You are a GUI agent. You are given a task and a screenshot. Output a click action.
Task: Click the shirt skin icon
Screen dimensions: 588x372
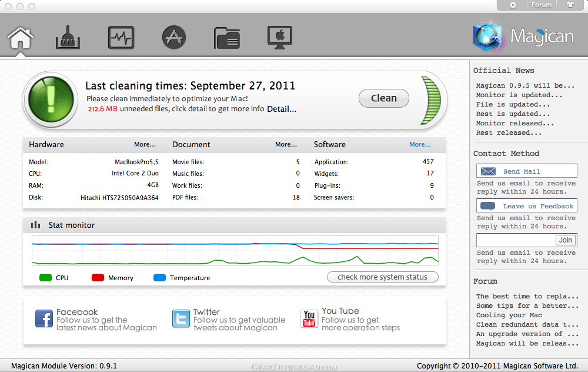[x=570, y=5]
